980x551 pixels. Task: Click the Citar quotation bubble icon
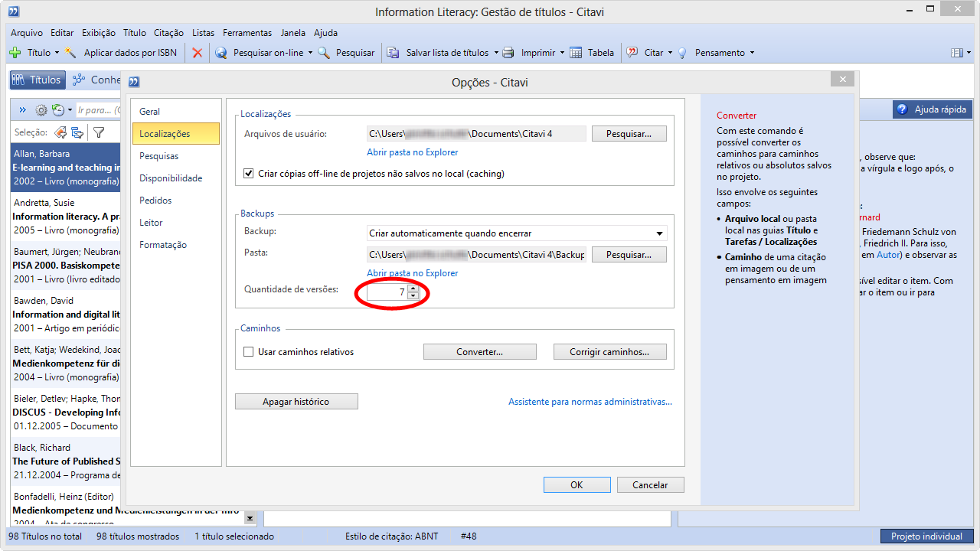[632, 53]
